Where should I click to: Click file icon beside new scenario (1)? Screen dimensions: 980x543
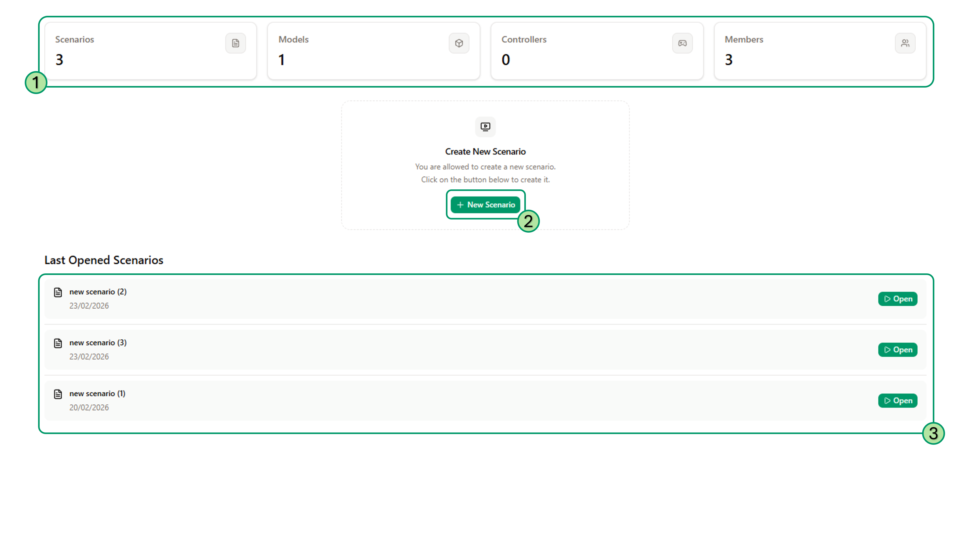click(58, 394)
